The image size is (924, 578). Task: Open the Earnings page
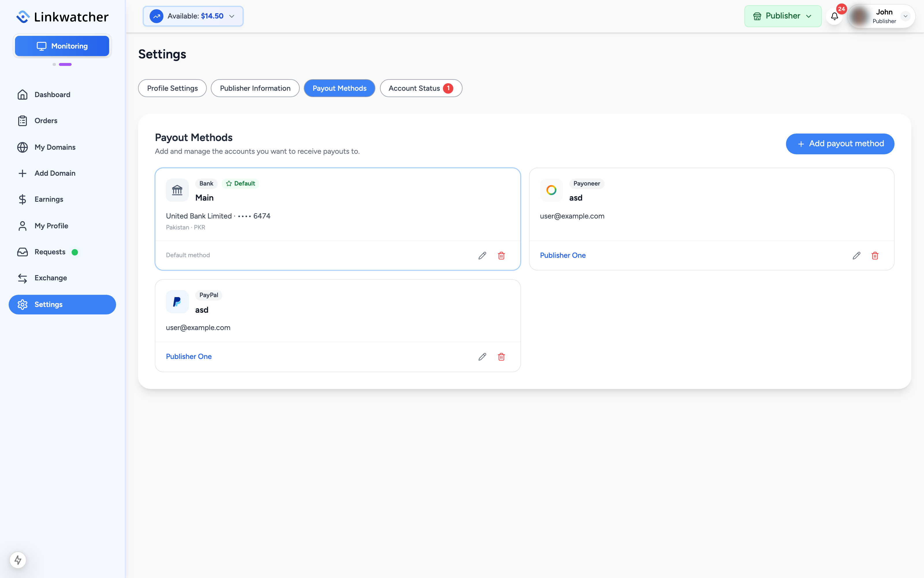(x=62, y=199)
